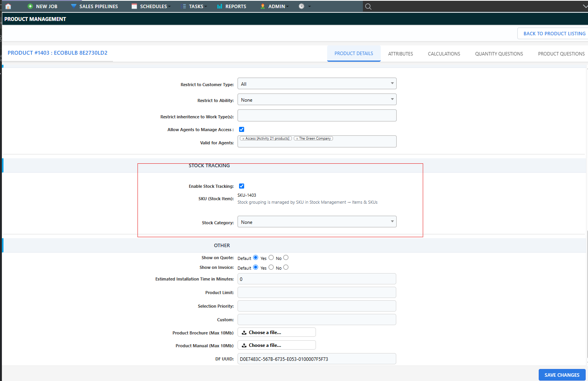Switch to the Product Details tab

354,54
